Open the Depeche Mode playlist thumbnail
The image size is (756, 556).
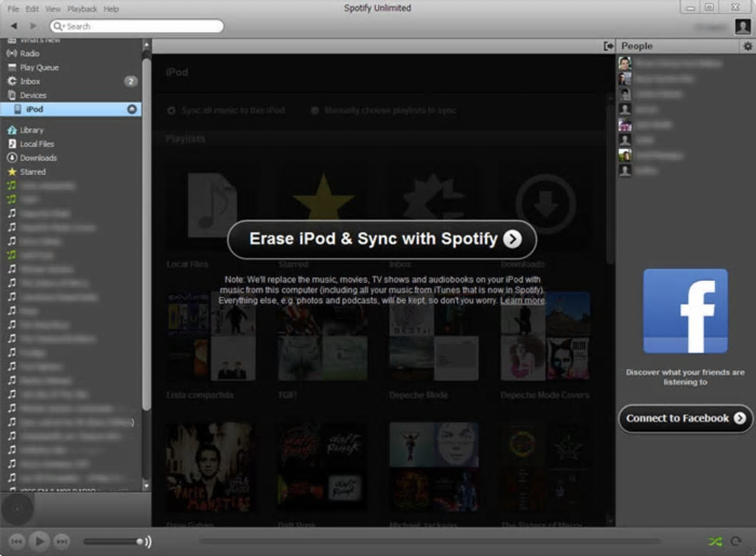[434, 336]
